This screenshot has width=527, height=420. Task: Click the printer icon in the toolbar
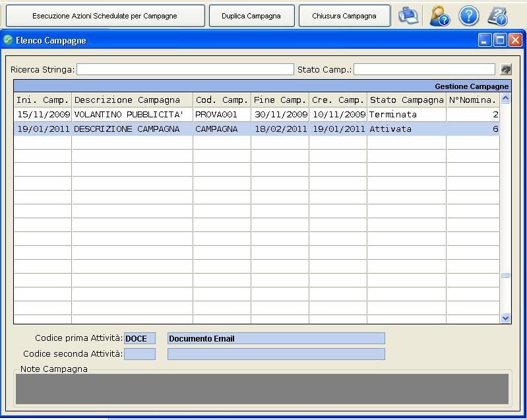point(408,16)
